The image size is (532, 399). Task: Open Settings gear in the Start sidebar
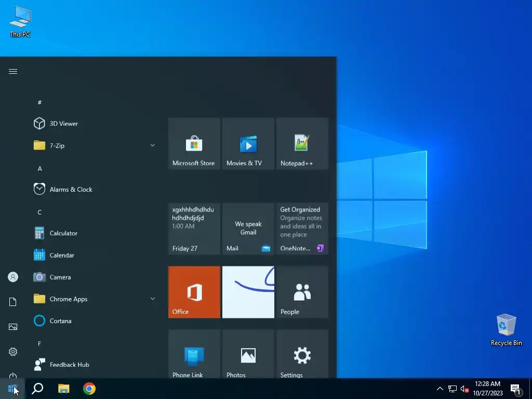13,352
